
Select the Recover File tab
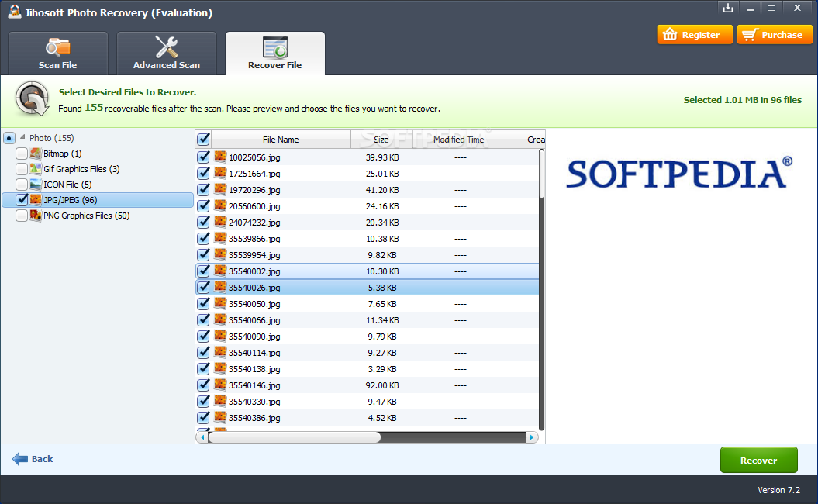[x=275, y=54]
